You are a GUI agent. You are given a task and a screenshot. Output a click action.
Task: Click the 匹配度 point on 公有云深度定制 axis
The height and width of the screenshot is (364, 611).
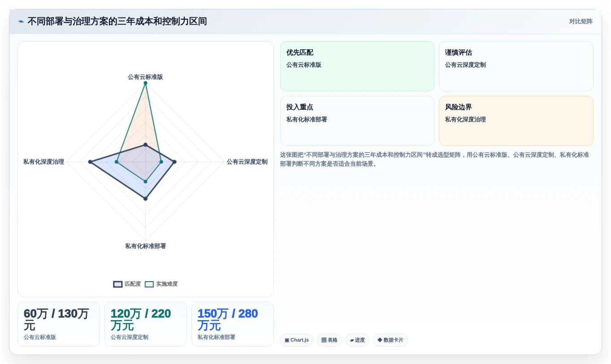[174, 162]
